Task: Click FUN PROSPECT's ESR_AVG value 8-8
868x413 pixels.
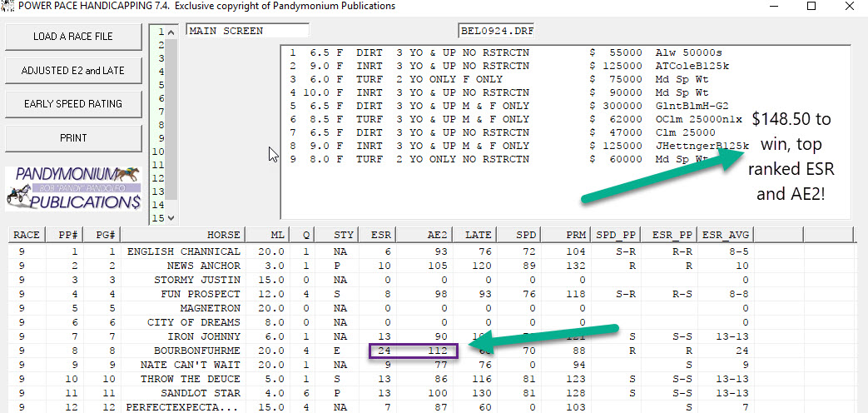Action: coord(738,294)
